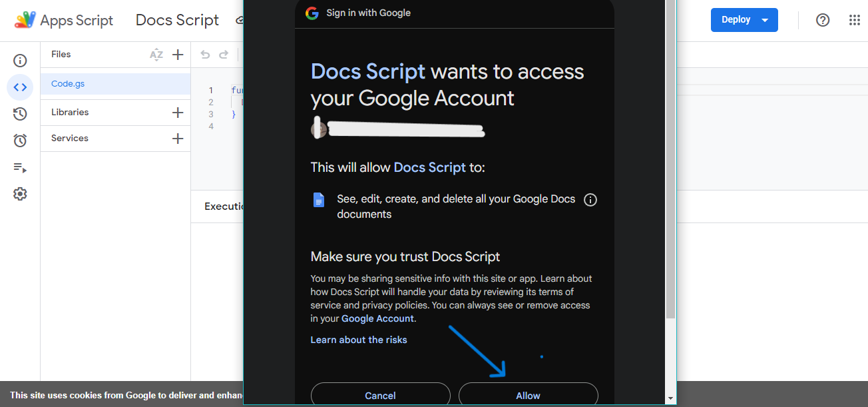Open the Learn about the risks link
Image resolution: width=868 pixels, height=407 pixels.
click(359, 340)
